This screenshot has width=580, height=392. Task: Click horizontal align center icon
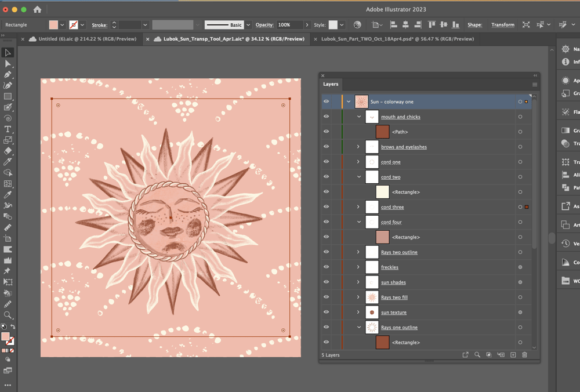[405, 25]
